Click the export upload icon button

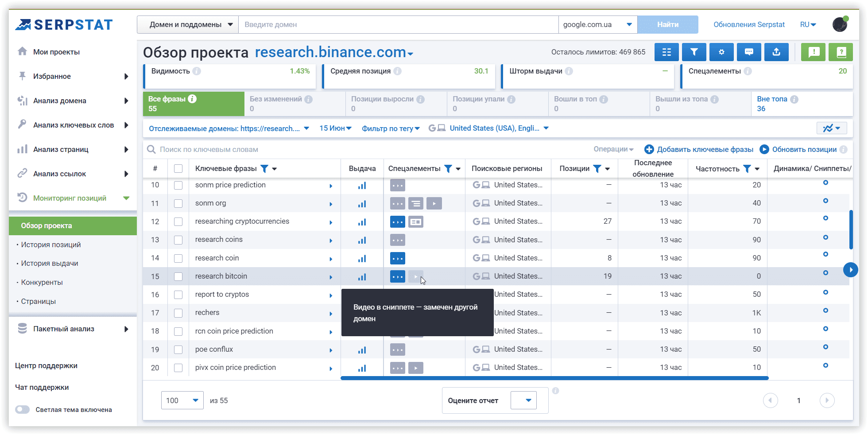[x=776, y=52]
